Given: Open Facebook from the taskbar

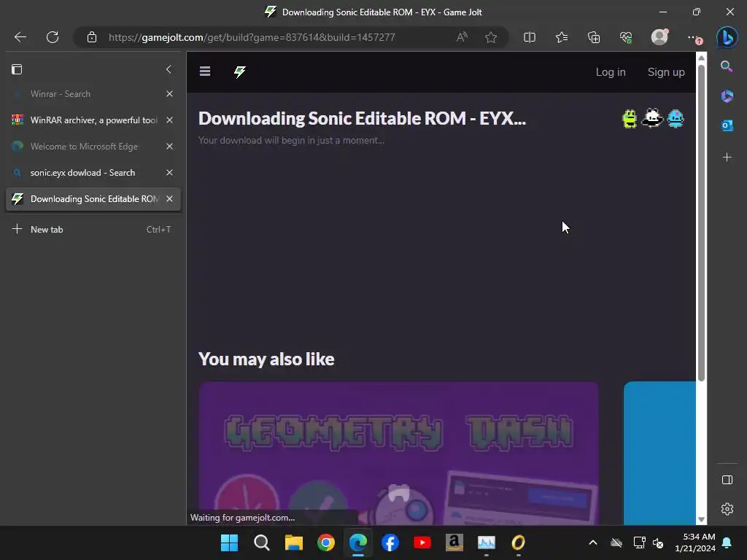Looking at the screenshot, I should (390, 542).
